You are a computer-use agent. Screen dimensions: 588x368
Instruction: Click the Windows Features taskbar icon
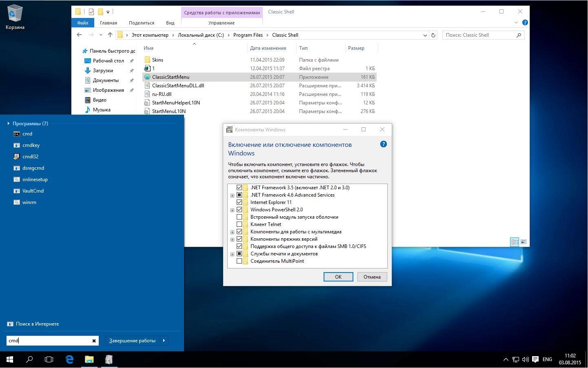coord(109,359)
